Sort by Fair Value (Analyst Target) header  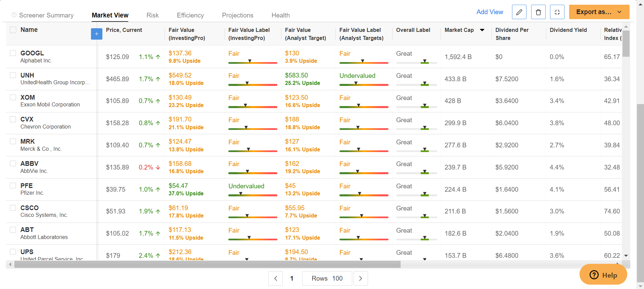pos(306,34)
